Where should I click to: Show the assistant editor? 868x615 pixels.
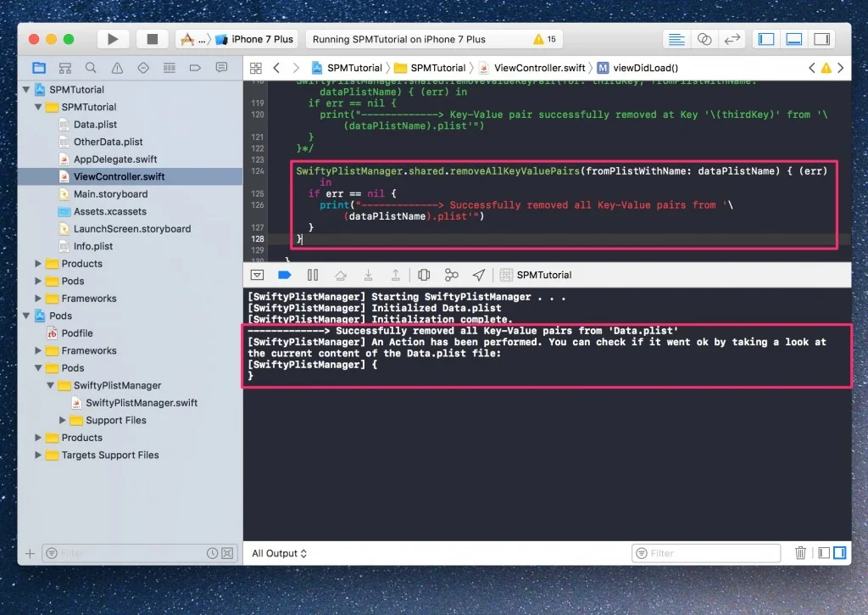[x=704, y=39]
